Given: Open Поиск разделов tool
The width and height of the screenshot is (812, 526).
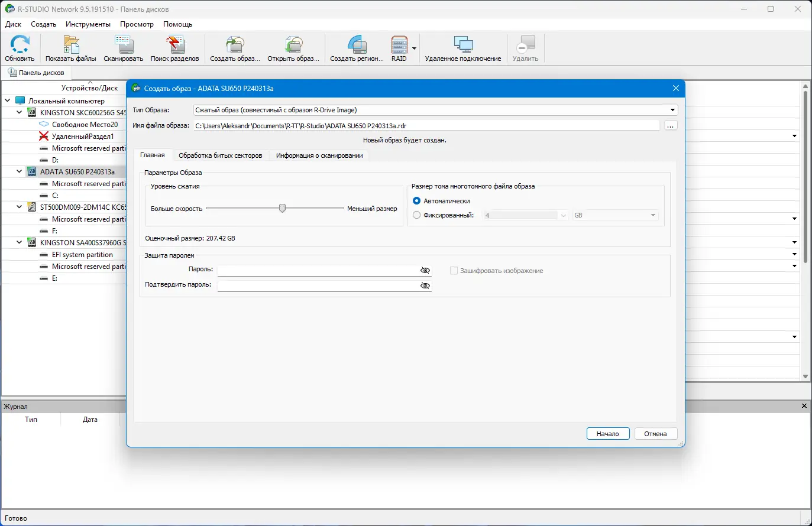Looking at the screenshot, I should (x=174, y=44).
